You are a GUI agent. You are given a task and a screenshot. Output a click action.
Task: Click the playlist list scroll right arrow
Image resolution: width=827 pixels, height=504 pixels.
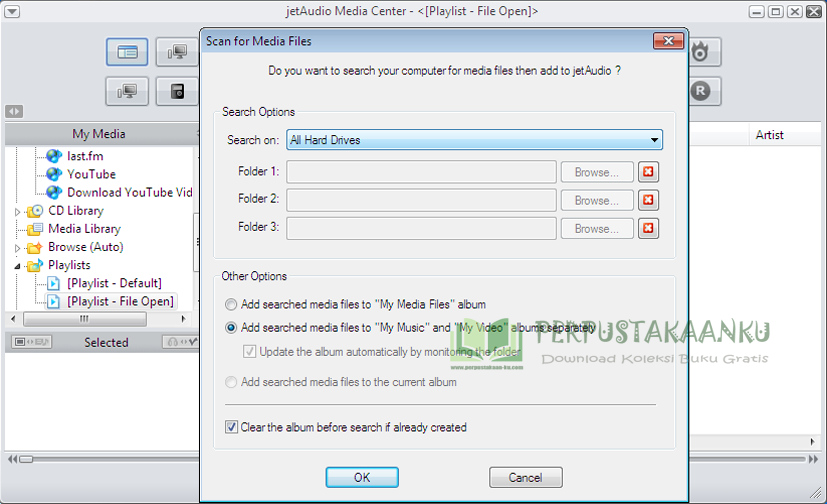[813, 442]
